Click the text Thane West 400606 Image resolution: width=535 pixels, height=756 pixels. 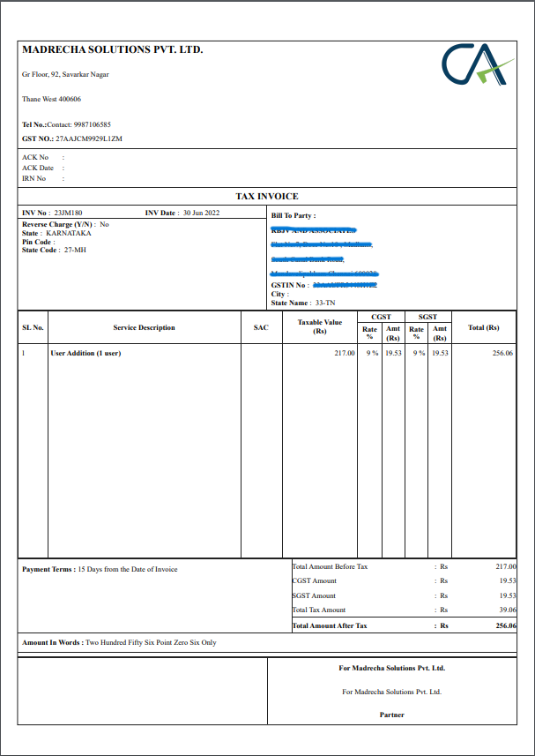(x=51, y=100)
